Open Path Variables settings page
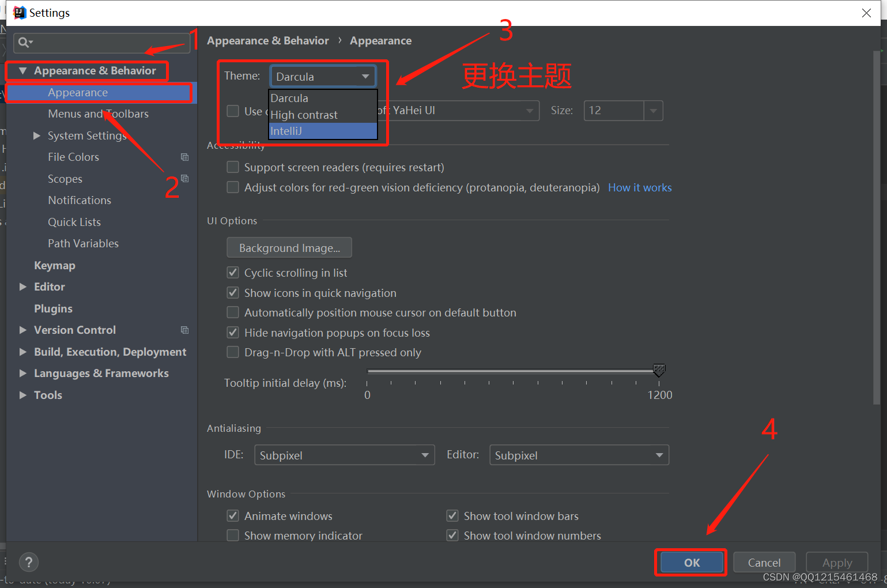Image resolution: width=887 pixels, height=588 pixels. 83,243
